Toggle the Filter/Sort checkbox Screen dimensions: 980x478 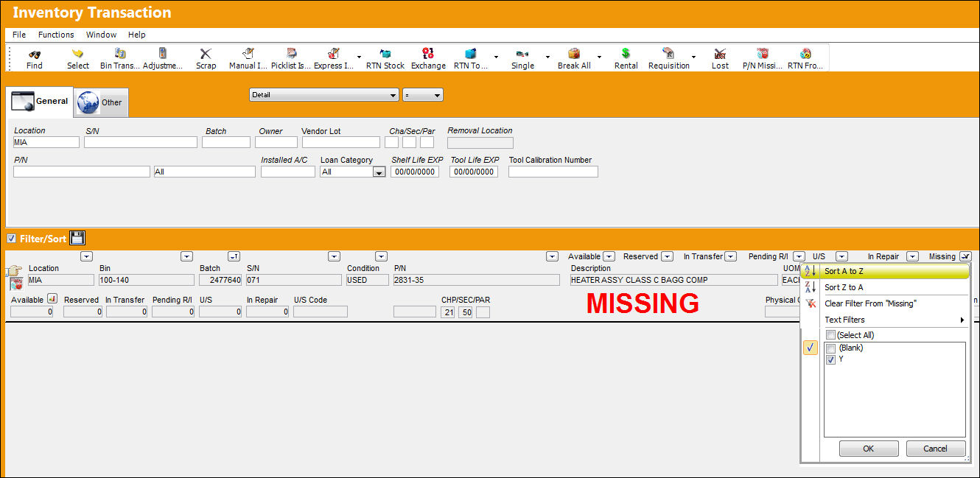click(10, 238)
